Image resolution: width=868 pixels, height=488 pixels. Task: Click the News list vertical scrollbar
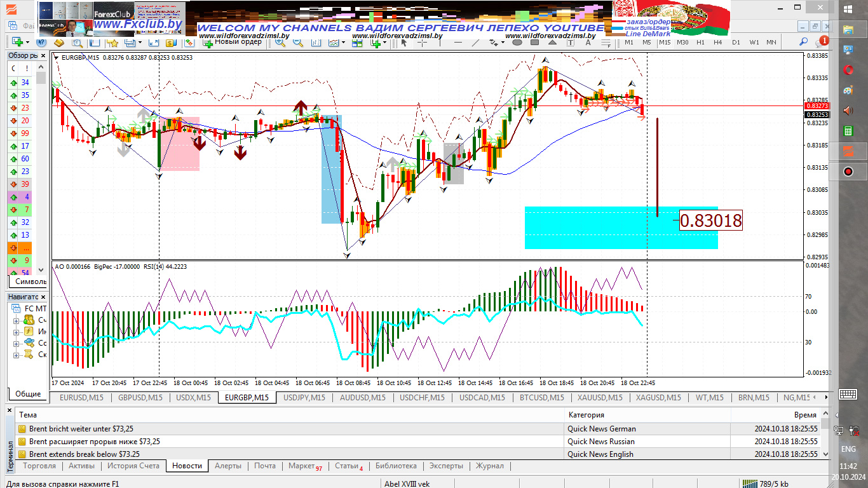[825, 435]
